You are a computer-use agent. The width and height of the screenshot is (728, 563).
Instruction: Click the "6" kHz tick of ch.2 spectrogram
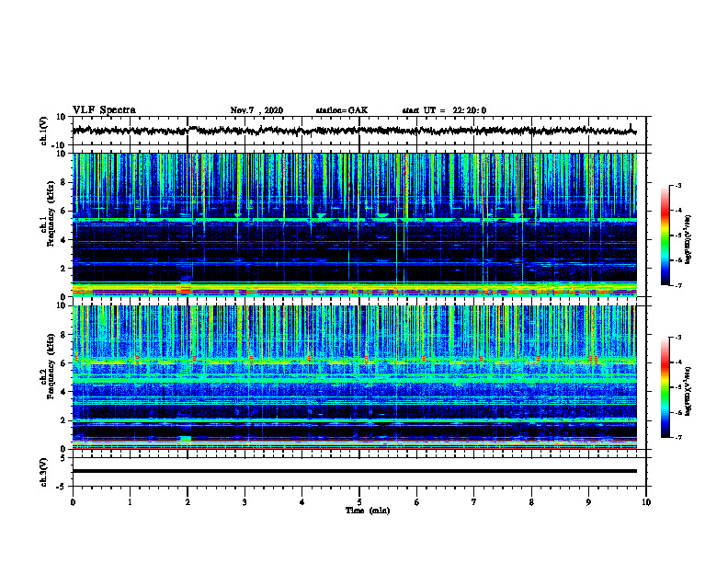click(x=64, y=363)
